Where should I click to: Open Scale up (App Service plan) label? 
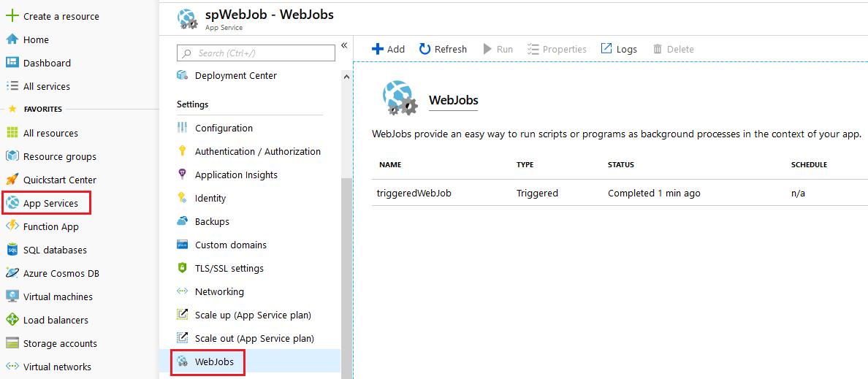(x=254, y=315)
